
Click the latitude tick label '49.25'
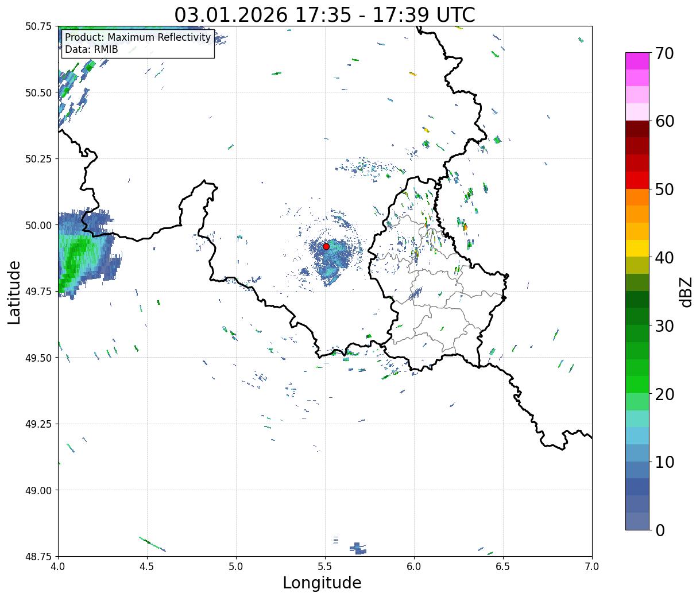(38, 424)
